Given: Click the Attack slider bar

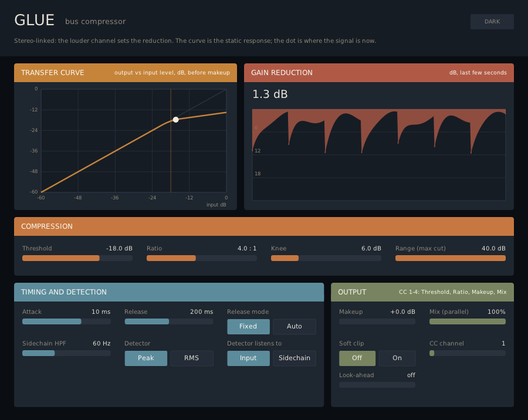Looking at the screenshot, I should pyautogui.click(x=66, y=321).
